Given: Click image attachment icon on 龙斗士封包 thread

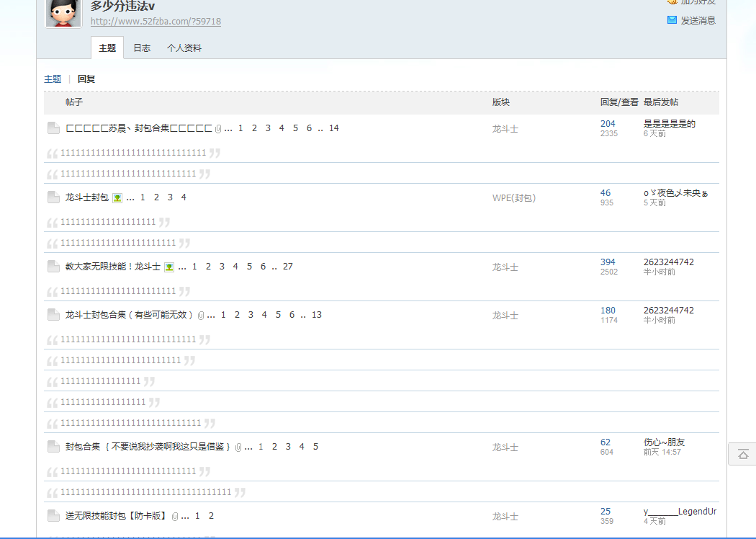Looking at the screenshot, I should (117, 198).
